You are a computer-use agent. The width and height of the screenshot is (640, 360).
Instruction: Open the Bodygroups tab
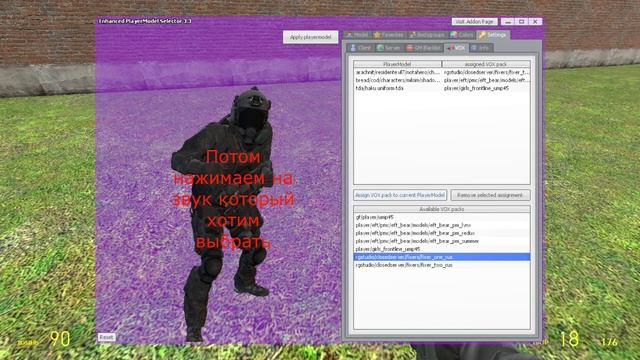click(x=427, y=35)
